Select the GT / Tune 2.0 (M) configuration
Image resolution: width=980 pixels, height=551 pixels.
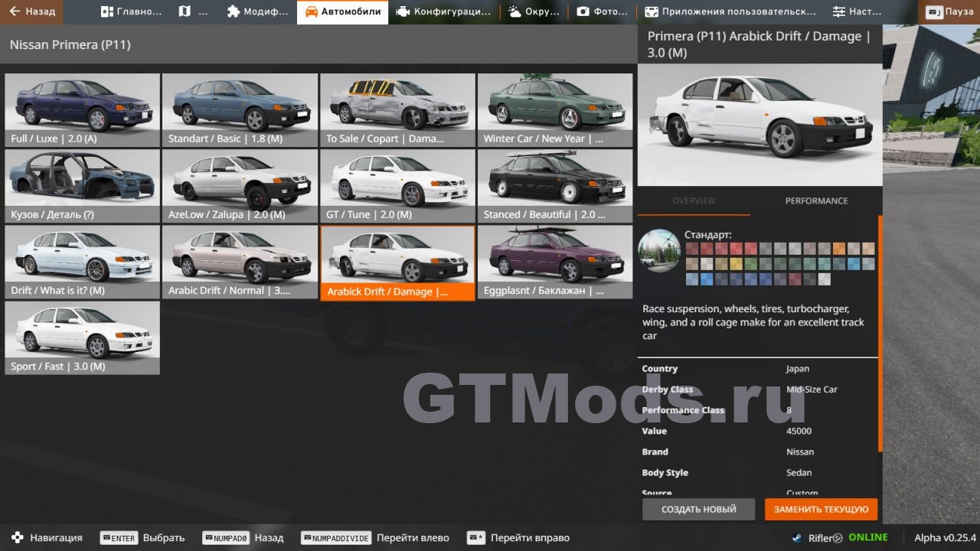point(397,186)
